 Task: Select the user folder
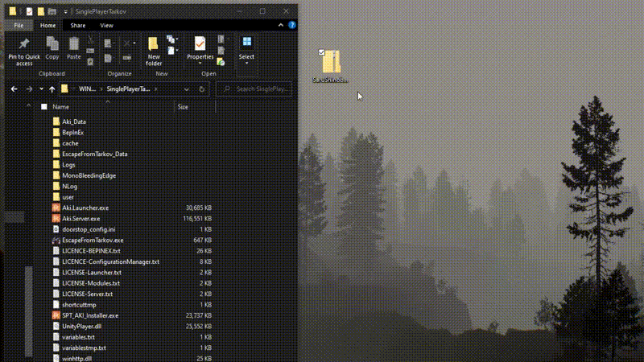click(x=68, y=197)
